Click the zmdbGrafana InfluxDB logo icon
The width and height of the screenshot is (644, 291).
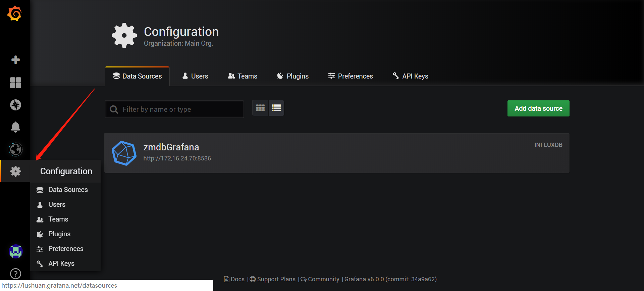tap(124, 153)
